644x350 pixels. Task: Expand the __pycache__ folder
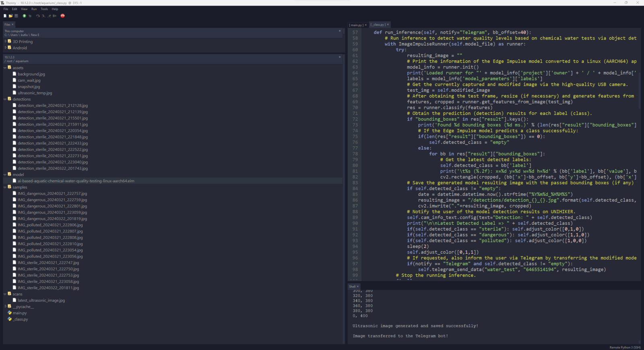5,307
